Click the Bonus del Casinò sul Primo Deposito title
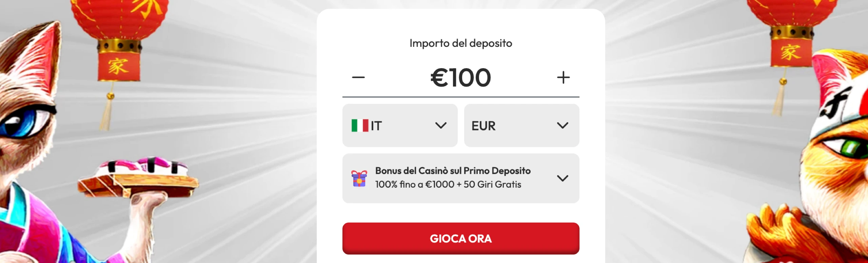This screenshot has height=263, width=868. point(453,171)
